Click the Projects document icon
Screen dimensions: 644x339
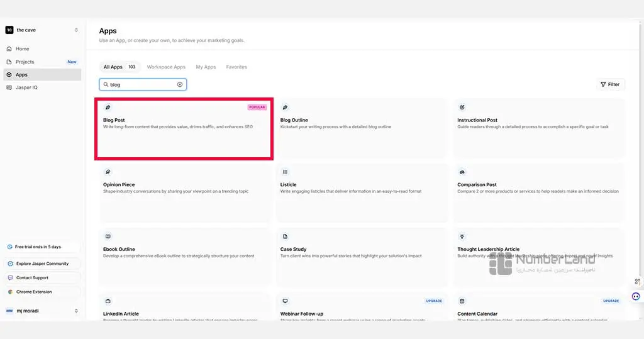pos(9,62)
